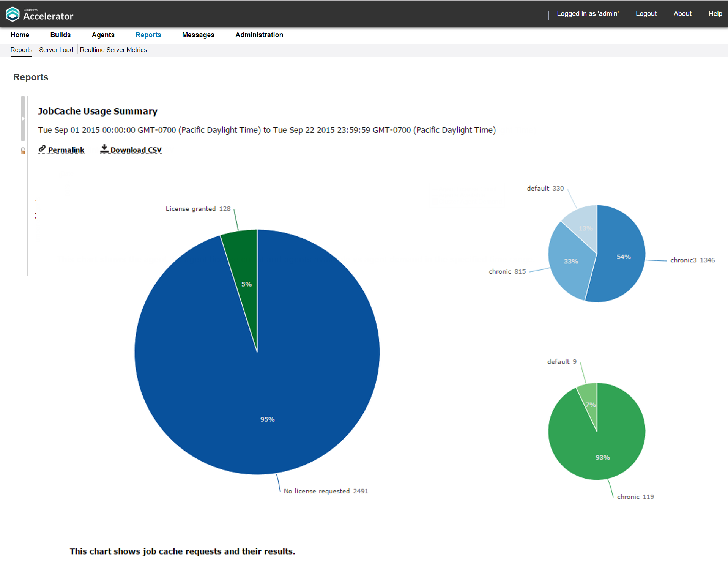The height and width of the screenshot is (575, 728).
Task: Click the chart description caption text
Action: click(182, 551)
